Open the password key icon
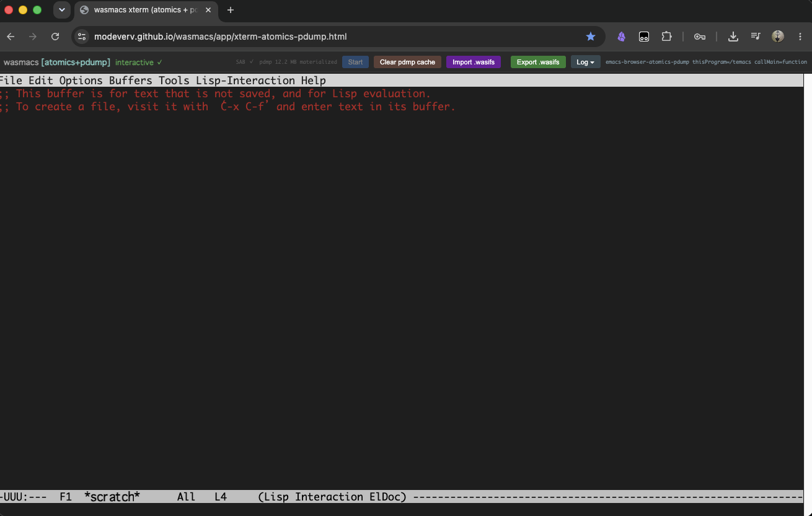Screen dimensions: 812x516 pos(700,37)
